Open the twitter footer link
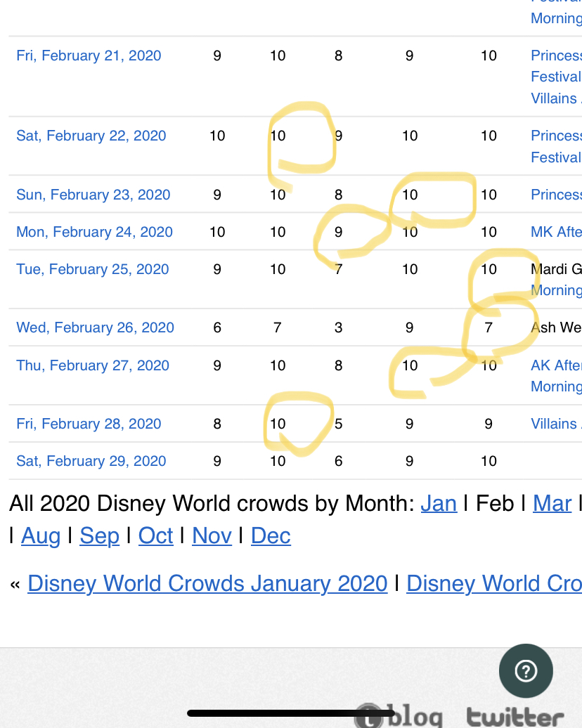This screenshot has height=728, width=582. click(x=515, y=717)
